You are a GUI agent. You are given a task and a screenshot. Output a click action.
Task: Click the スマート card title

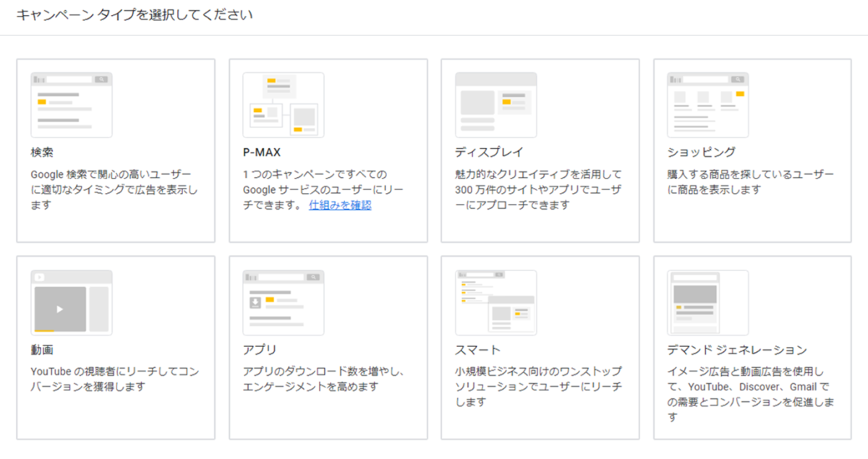click(x=477, y=350)
